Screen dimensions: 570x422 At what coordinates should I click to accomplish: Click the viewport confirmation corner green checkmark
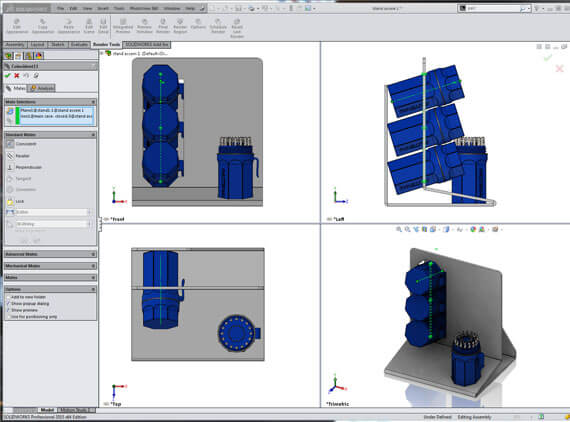(x=548, y=57)
